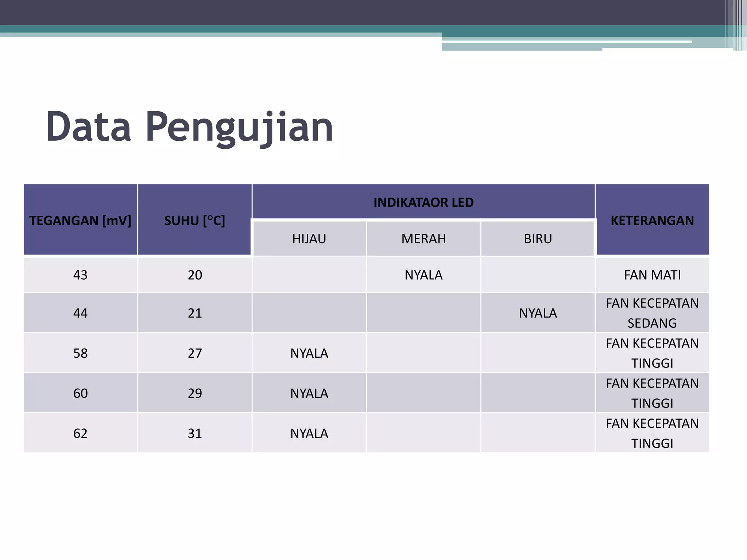Viewport: 747px width, 560px height.
Task: Click the HIJAU subheader cell
Action: pyautogui.click(x=309, y=239)
